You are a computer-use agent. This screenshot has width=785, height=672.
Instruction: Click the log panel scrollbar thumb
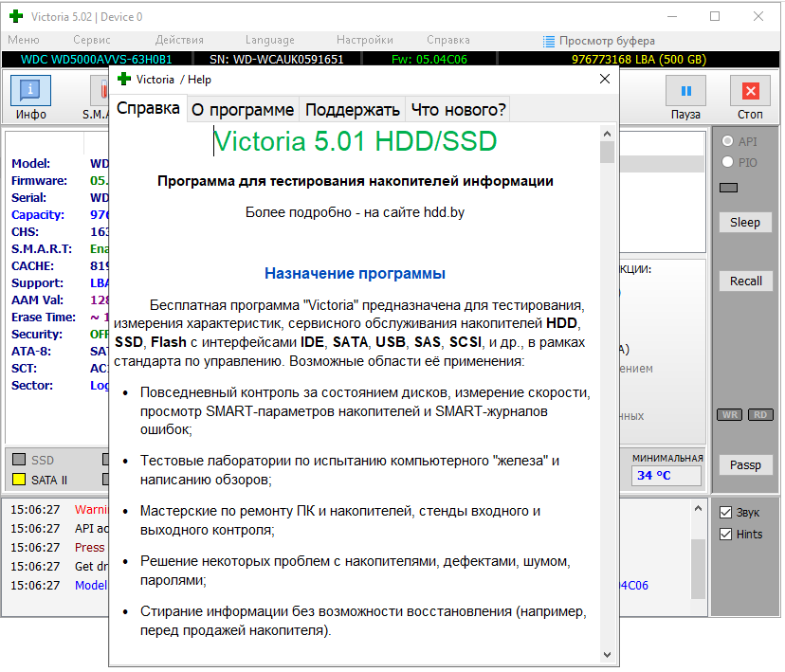[698, 569]
